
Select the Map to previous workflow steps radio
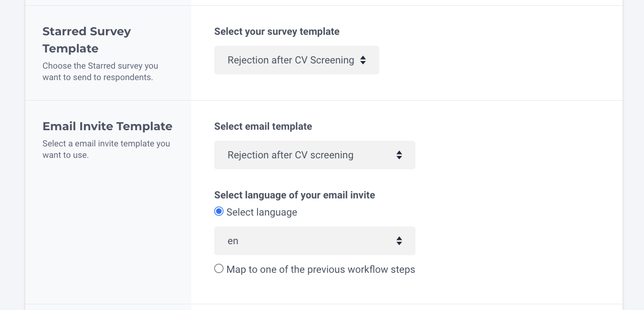(219, 269)
